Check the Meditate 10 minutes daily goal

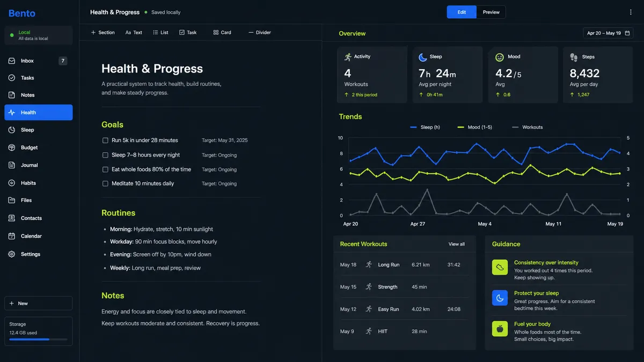105,183
